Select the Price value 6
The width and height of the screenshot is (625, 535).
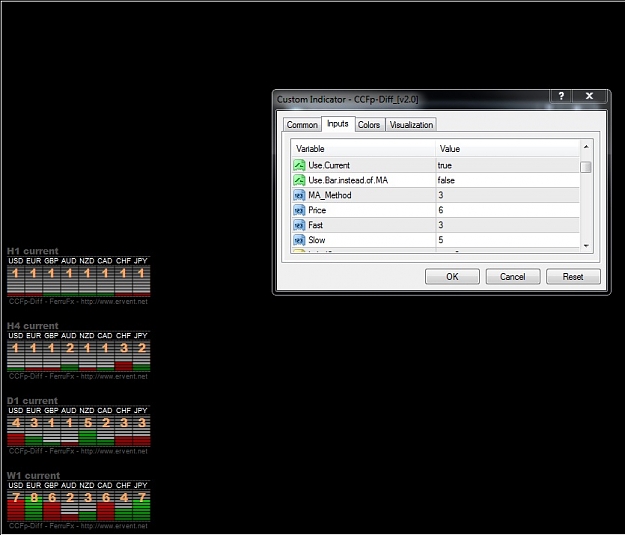[x=441, y=210]
